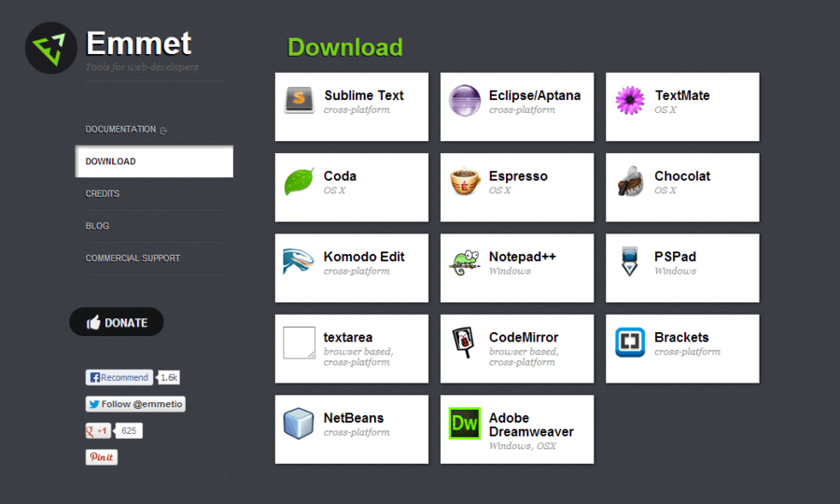Click the Coda green leaf icon
This screenshot has height=504, width=840.
pyautogui.click(x=299, y=181)
